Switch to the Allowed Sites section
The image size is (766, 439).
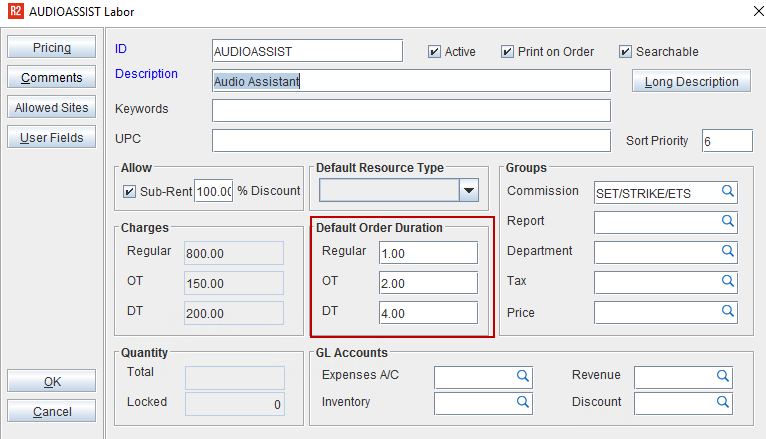(x=52, y=108)
